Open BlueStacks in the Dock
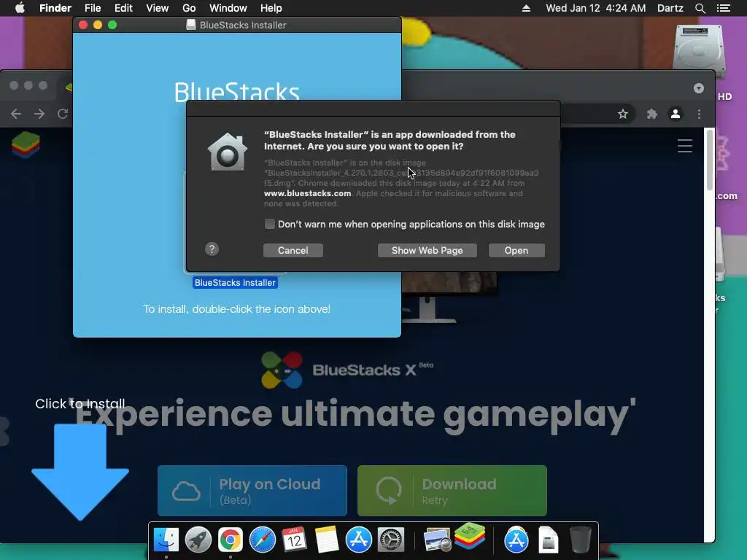This screenshot has width=747, height=560. point(470,536)
